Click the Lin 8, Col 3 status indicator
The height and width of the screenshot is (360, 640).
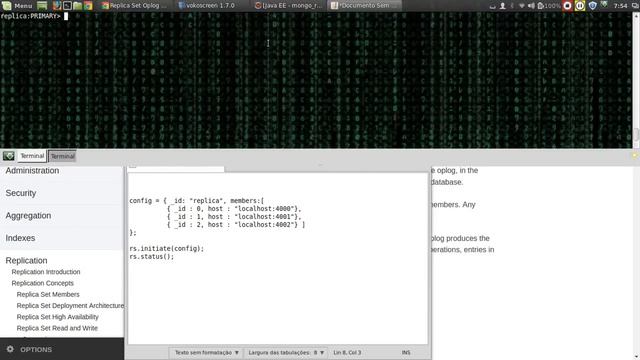(x=347, y=353)
